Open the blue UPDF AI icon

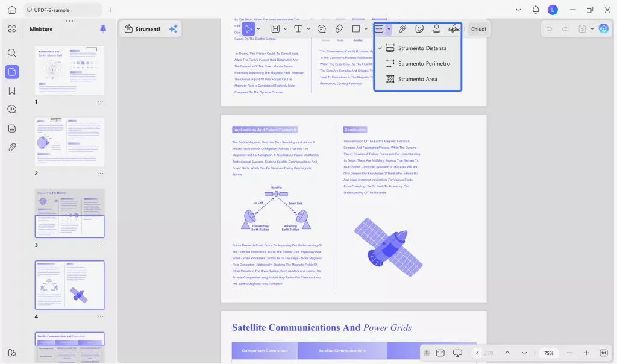(x=604, y=29)
